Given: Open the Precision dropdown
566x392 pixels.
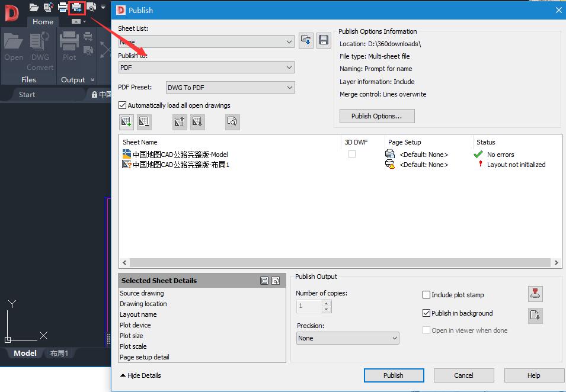Looking at the screenshot, I should pyautogui.click(x=348, y=338).
